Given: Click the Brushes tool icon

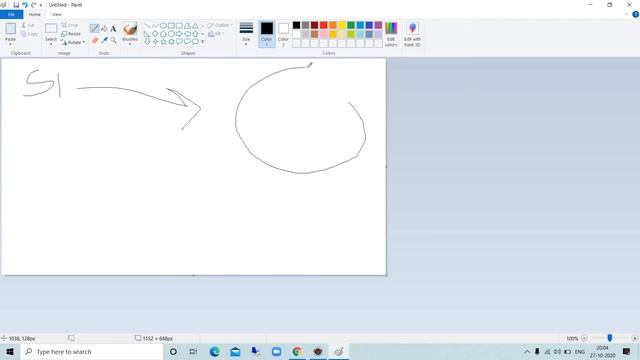Looking at the screenshot, I should point(130,29).
